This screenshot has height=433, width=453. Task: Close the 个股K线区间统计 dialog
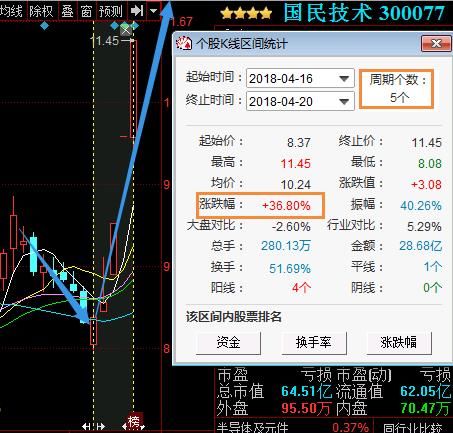pyautogui.click(x=436, y=44)
